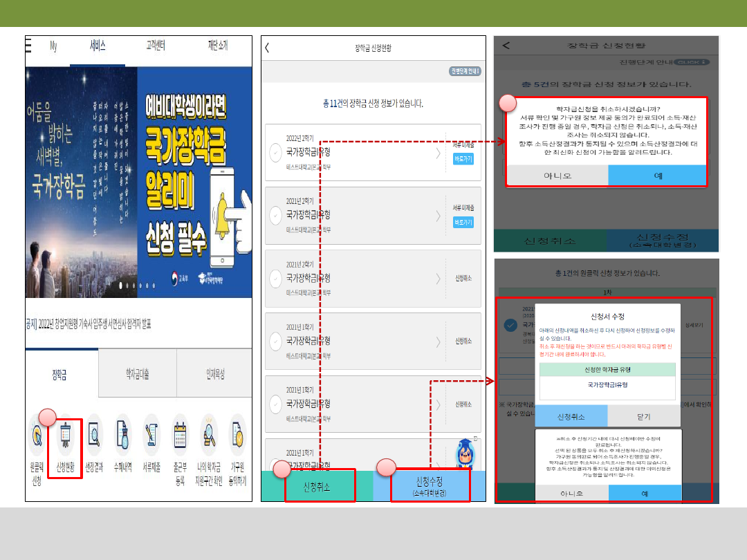
Task: Open 나의 학자금 지원구간 확인 icon
Action: tap(209, 437)
